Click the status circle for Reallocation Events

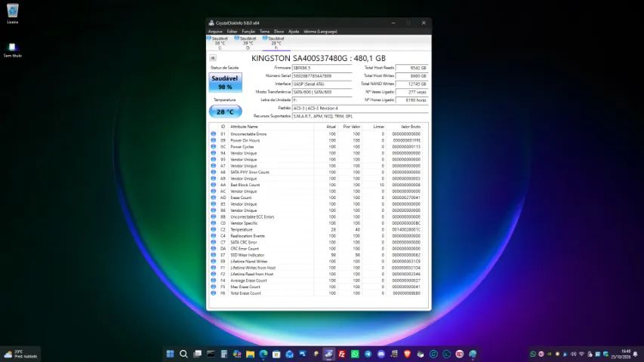(213, 235)
